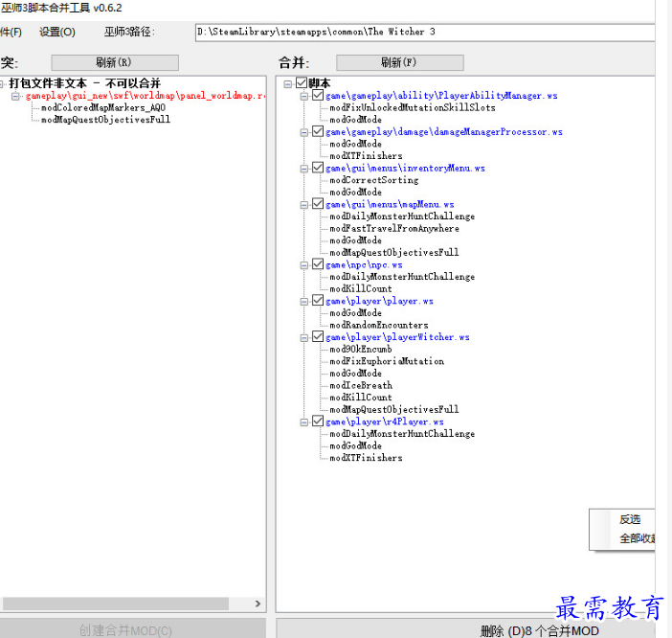672x638 pixels.
Task: Collapse damageManagerProcessor.ws node
Action: click(304, 132)
